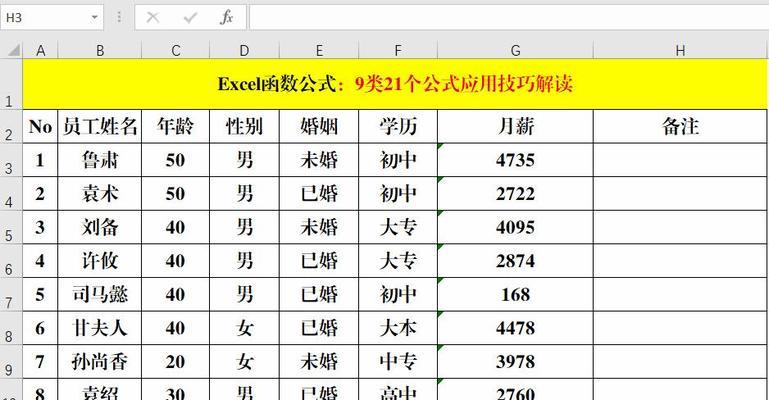
Task: Click the 学历 header cell
Action: pyautogui.click(x=398, y=126)
